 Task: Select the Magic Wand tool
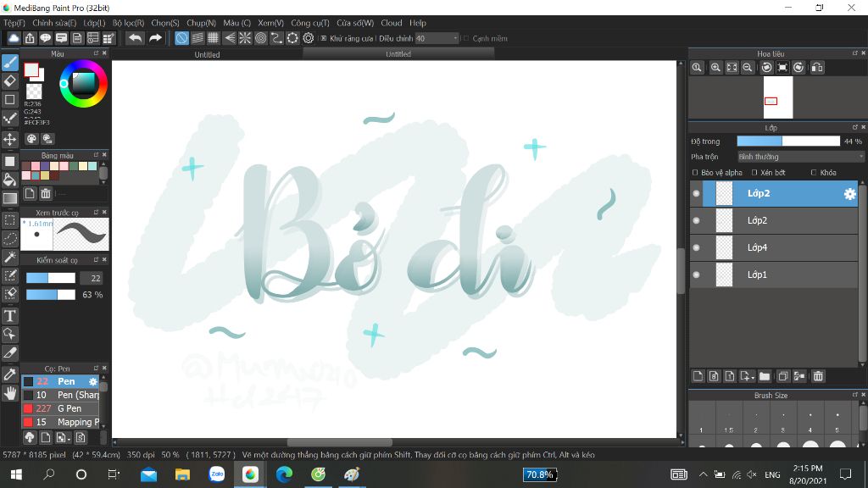tap(10, 257)
